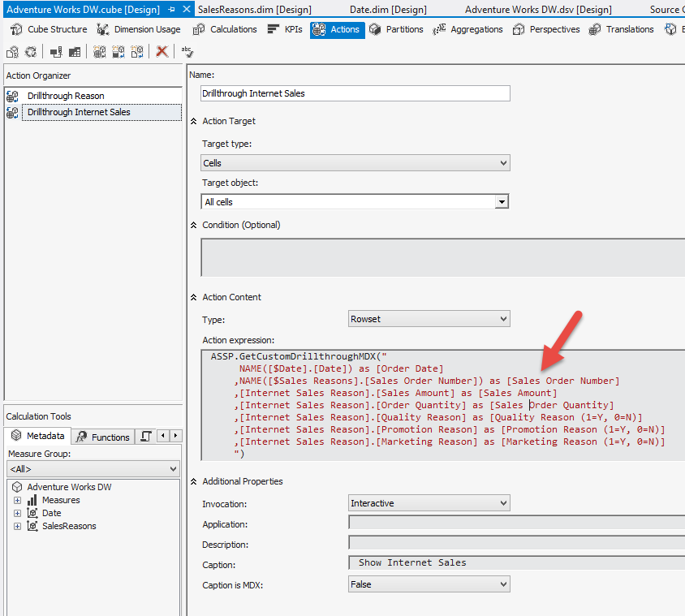Click inside the Condition text box
The width and height of the screenshot is (685, 616).
click(443, 257)
